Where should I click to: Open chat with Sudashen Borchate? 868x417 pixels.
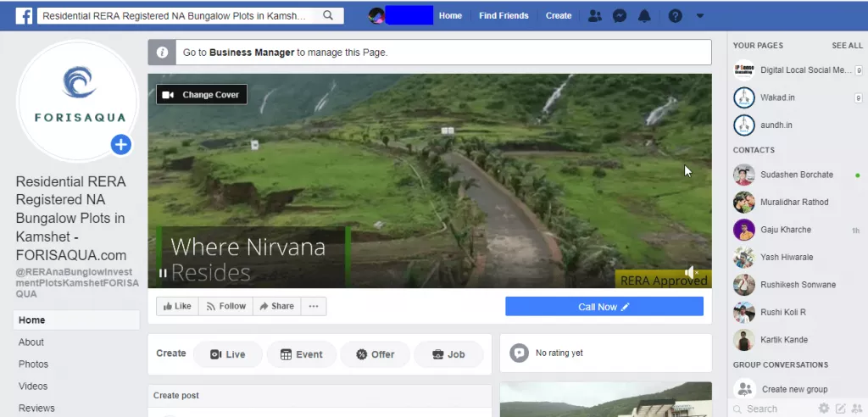tap(798, 175)
